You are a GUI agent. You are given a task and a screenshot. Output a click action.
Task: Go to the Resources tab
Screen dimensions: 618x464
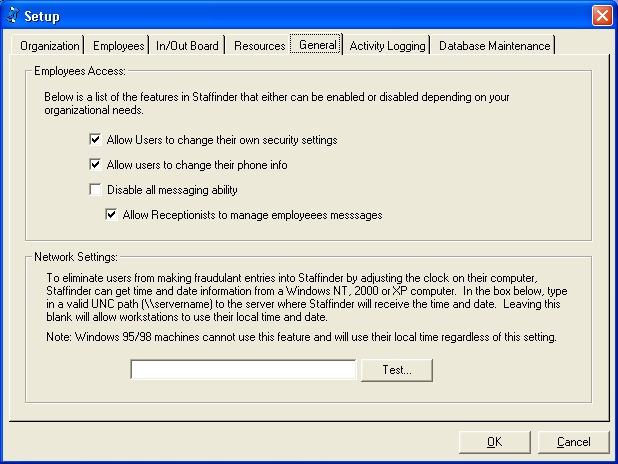click(259, 46)
